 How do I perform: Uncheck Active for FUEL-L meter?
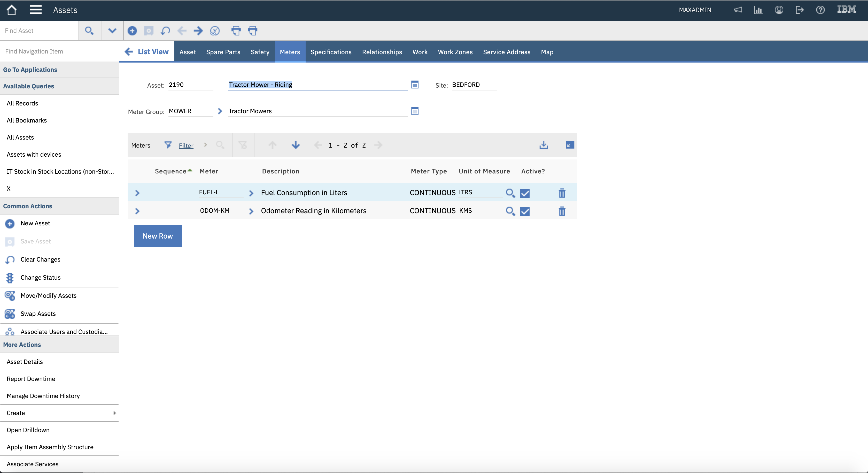tap(525, 193)
